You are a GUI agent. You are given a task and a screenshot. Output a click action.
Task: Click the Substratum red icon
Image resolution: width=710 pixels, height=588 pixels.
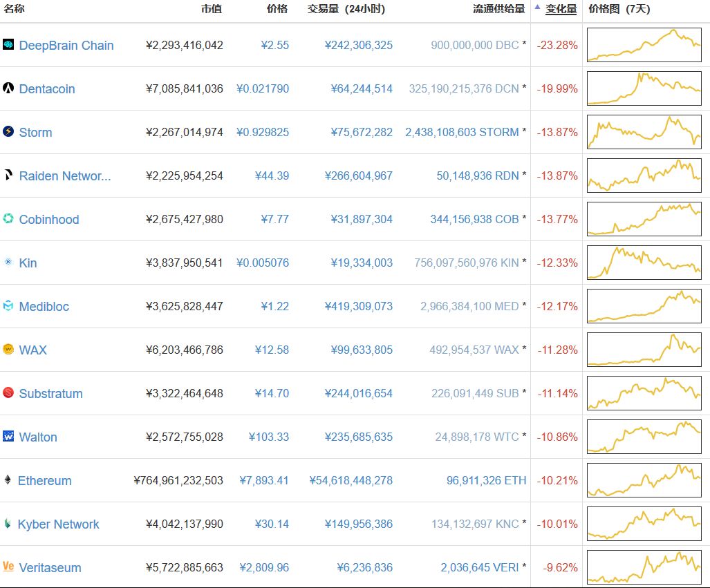[x=8, y=393]
